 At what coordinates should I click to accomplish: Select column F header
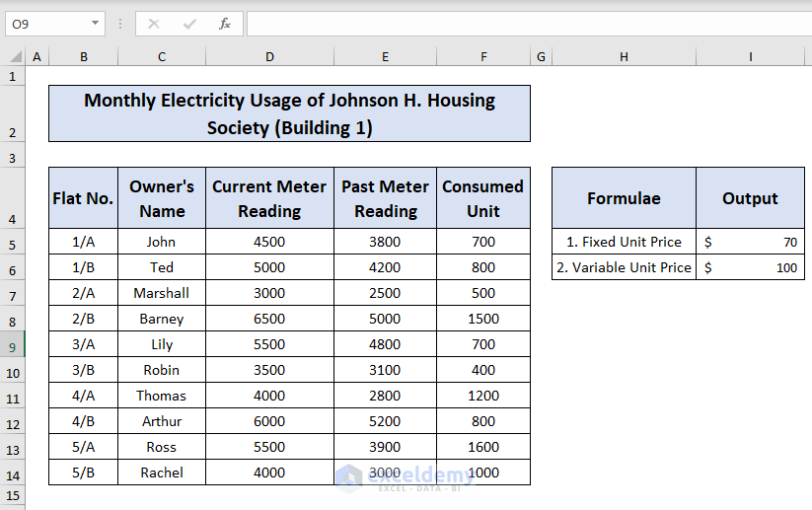pos(483,57)
